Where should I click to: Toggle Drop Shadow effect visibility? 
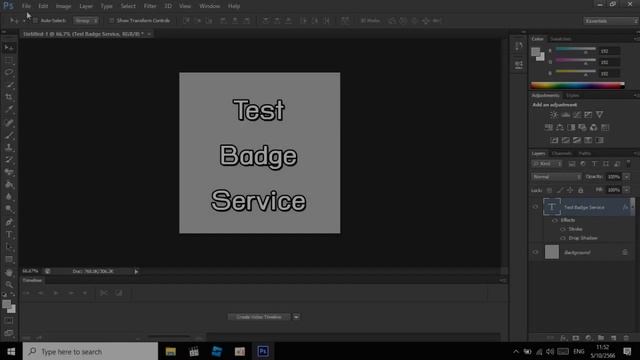[563, 238]
